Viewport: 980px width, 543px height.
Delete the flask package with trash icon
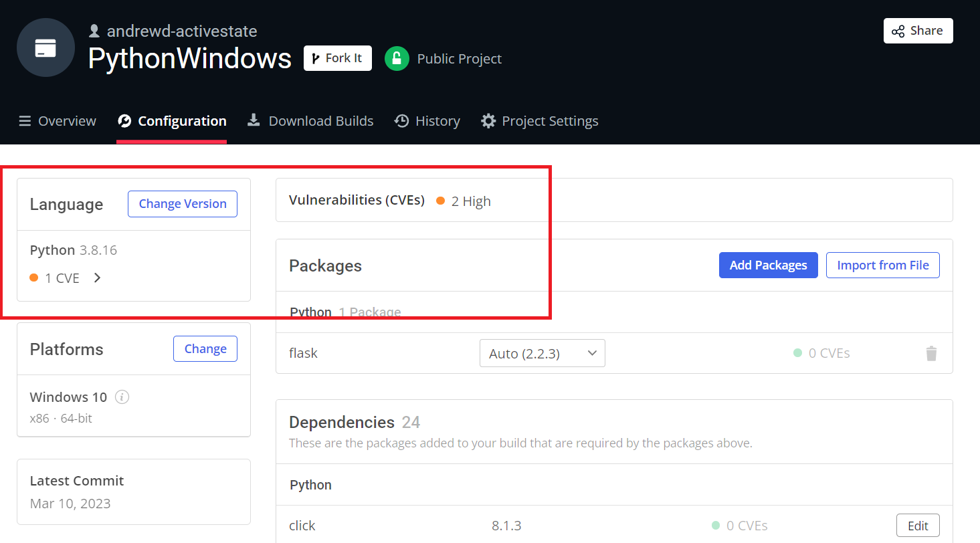(x=931, y=353)
